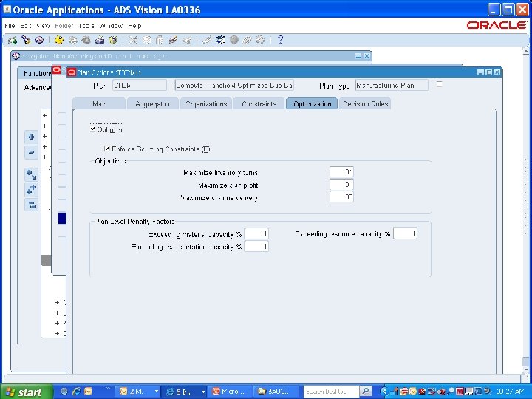The image size is (532, 399).
Task: Switch to the Decision Rules tab
Action: point(365,104)
